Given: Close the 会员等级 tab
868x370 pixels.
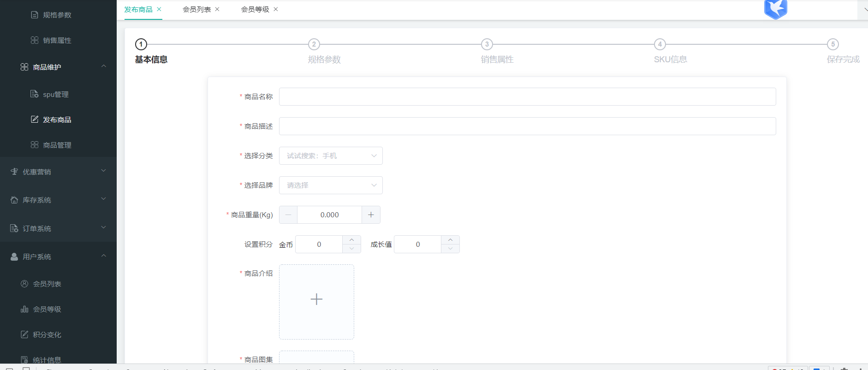Looking at the screenshot, I should [x=276, y=9].
